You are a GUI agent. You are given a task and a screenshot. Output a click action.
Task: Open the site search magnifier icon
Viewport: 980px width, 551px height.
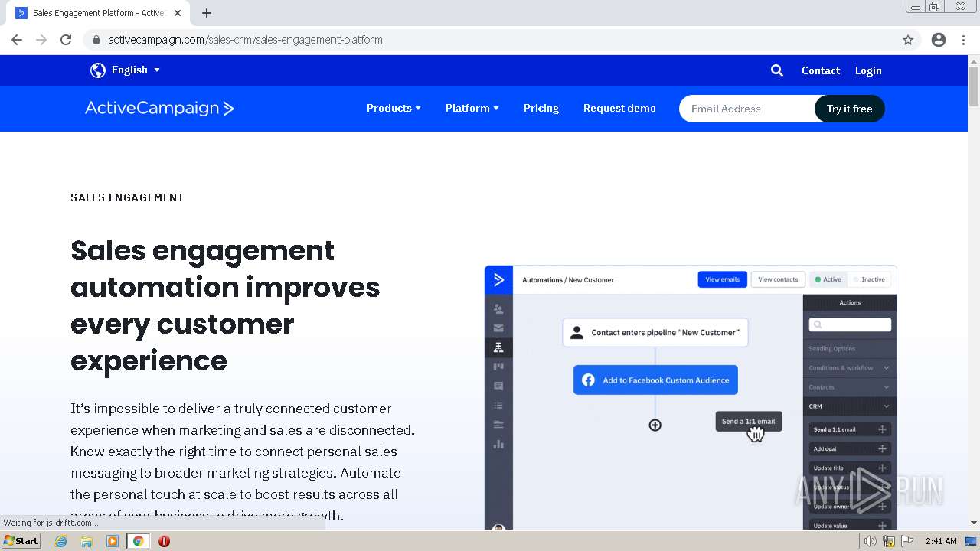coord(777,70)
